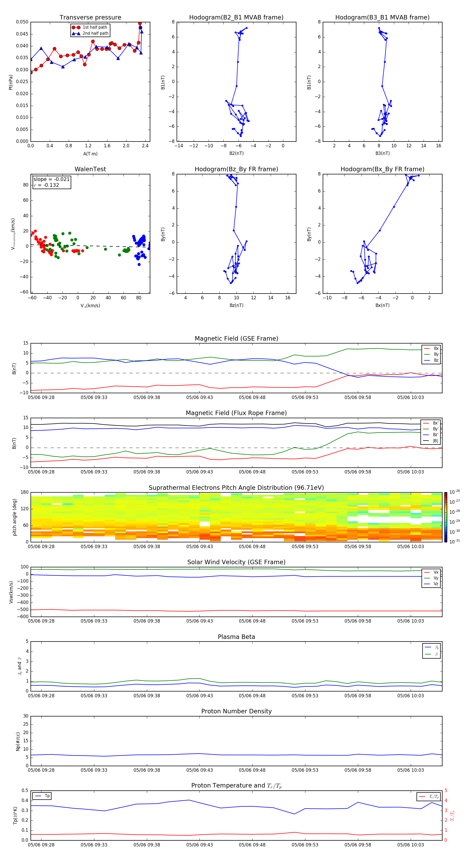Click the 'Bz(nT)' x-axis label
The image size is (473, 868).
click(236, 305)
